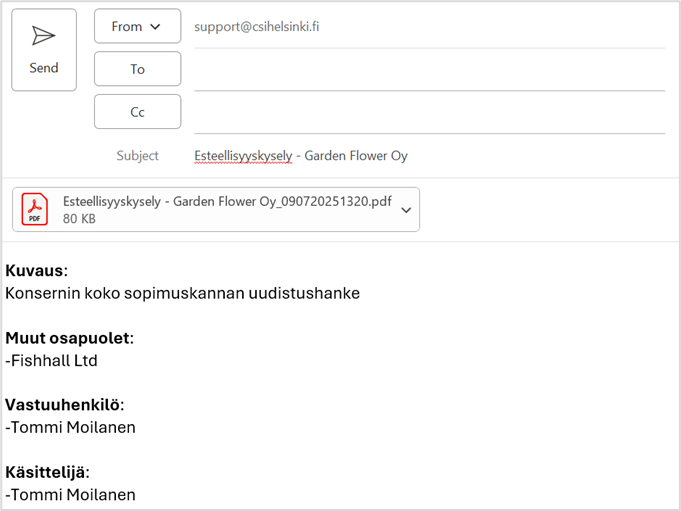Click the 80 KB attachment size text
Viewport: 681px width, 511px height.
click(x=79, y=219)
